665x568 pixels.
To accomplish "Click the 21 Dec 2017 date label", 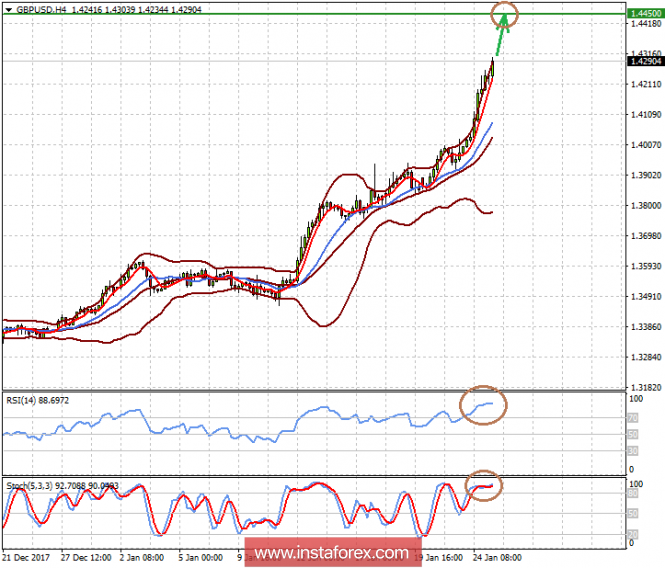I will click(x=26, y=557).
